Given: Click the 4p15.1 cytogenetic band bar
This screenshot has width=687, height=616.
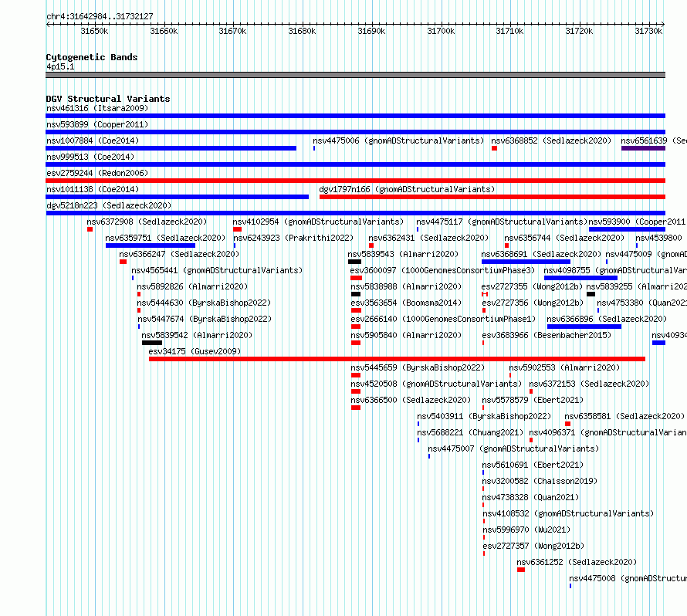Looking at the screenshot, I should pos(355,75).
